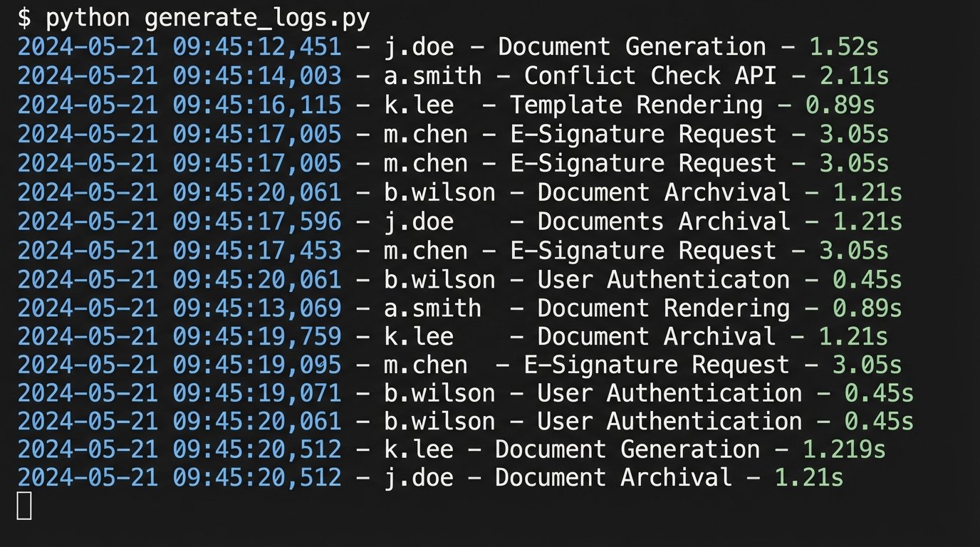
Task: Click the misspelled Document Archvival text
Action: [664, 192]
